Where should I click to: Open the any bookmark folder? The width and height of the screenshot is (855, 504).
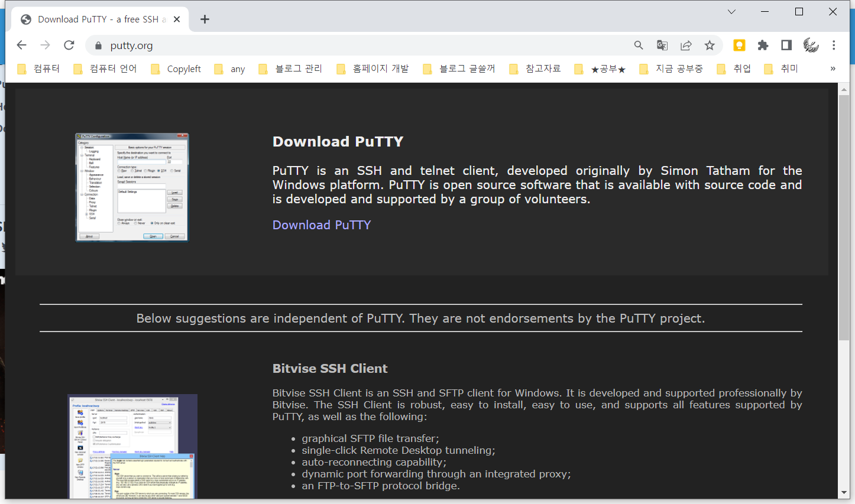click(x=230, y=69)
